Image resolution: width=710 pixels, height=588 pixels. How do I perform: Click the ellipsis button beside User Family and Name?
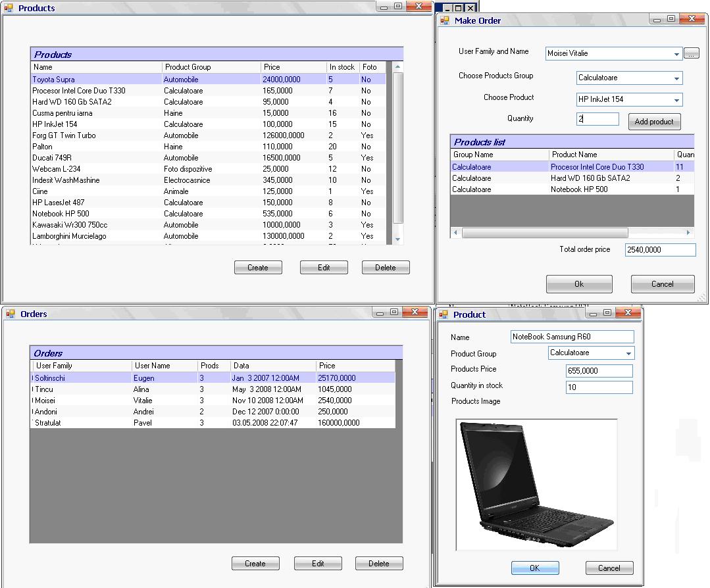coord(692,53)
